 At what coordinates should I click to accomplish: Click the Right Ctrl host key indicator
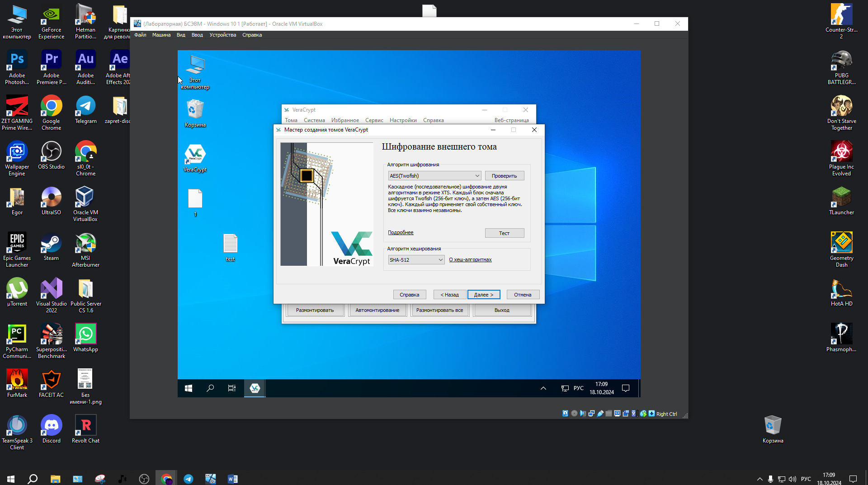666,414
